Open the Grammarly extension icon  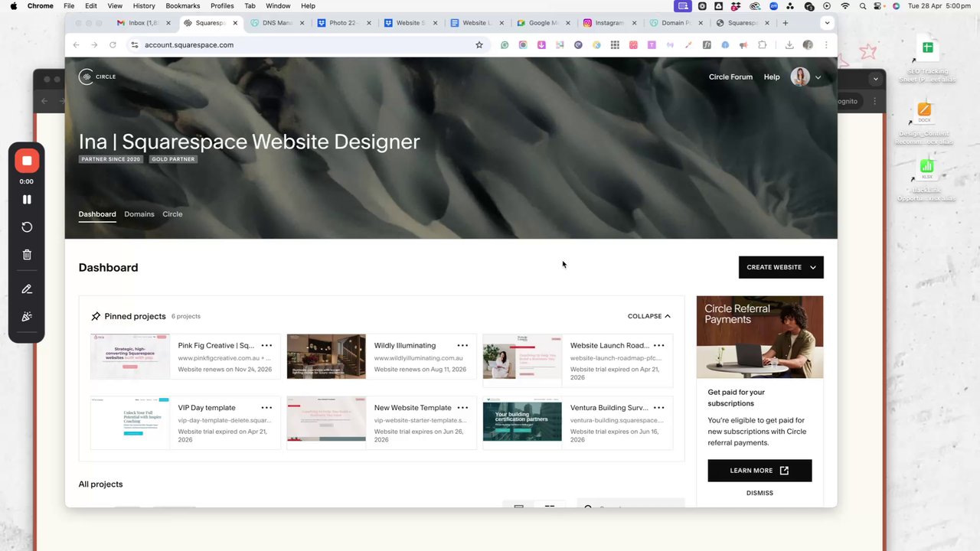(505, 45)
